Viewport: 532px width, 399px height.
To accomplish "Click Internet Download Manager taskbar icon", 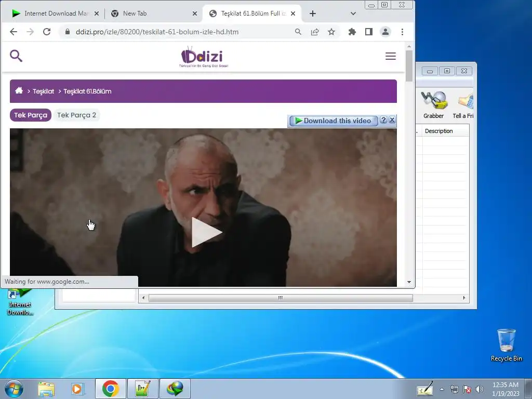I will (x=175, y=389).
